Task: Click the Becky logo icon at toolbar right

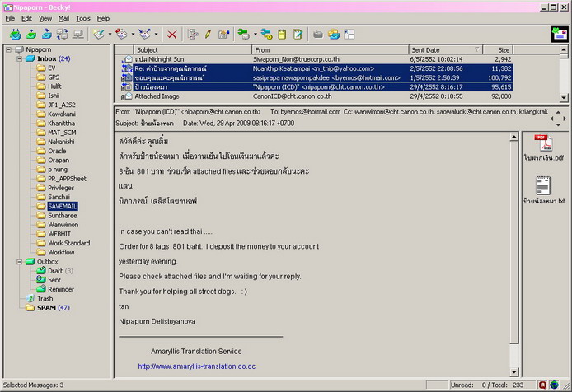Action: tap(560, 34)
